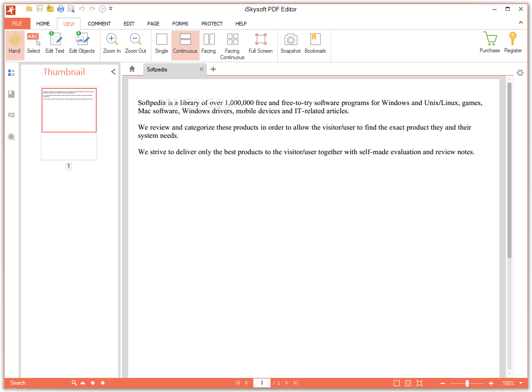Open the Purchase cart
Screen dimensions: 532x392
[490, 43]
